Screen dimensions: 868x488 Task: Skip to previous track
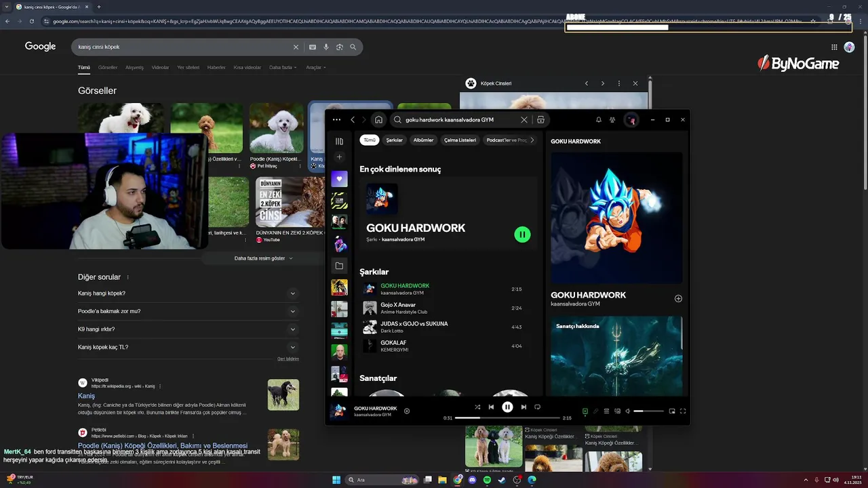click(491, 407)
